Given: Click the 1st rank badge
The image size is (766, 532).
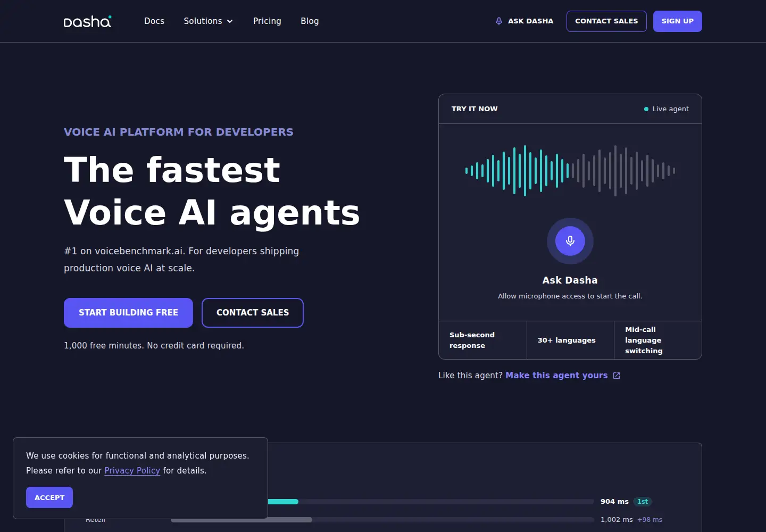Looking at the screenshot, I should pyautogui.click(x=643, y=502).
